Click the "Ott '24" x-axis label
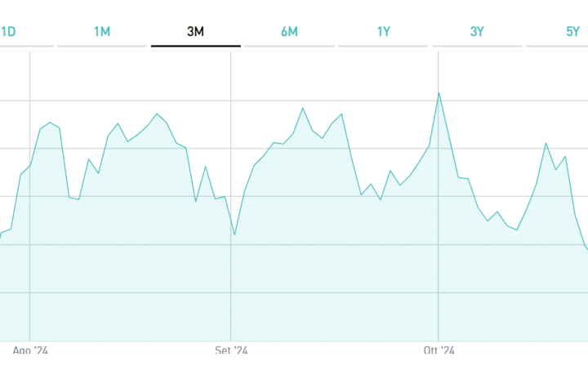The image size is (588, 392). pyautogui.click(x=439, y=350)
